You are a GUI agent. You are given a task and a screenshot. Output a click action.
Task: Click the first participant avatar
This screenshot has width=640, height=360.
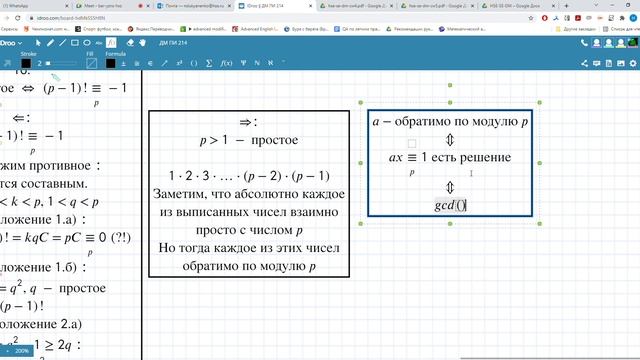pos(596,42)
